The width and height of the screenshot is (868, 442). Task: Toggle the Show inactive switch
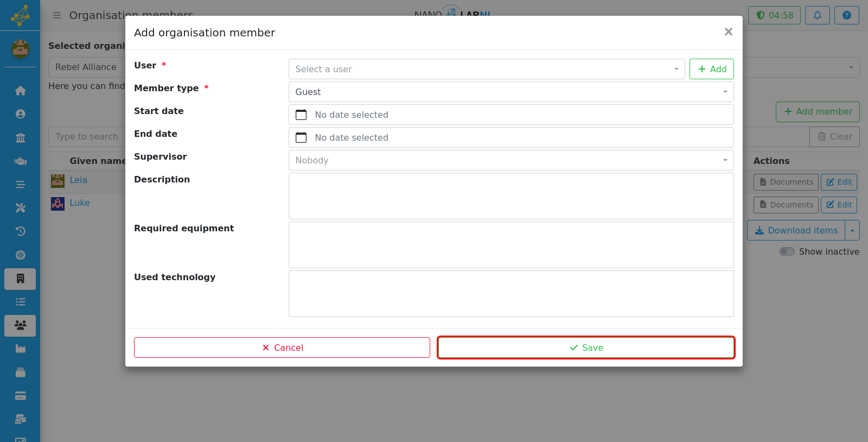tap(787, 251)
